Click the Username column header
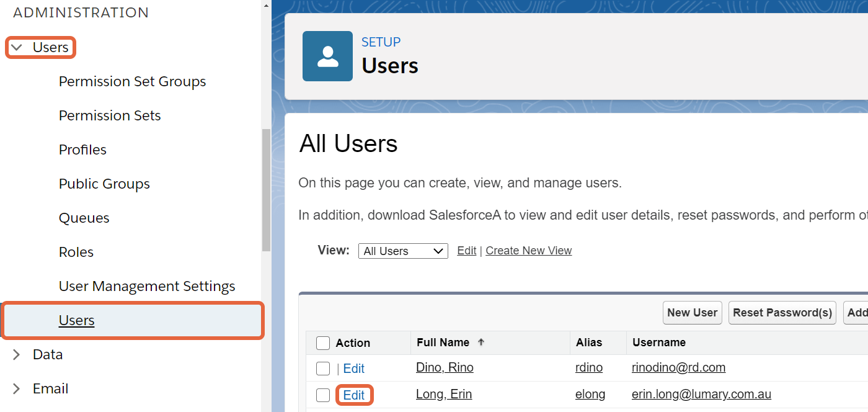Image resolution: width=868 pixels, height=412 pixels. [x=658, y=343]
